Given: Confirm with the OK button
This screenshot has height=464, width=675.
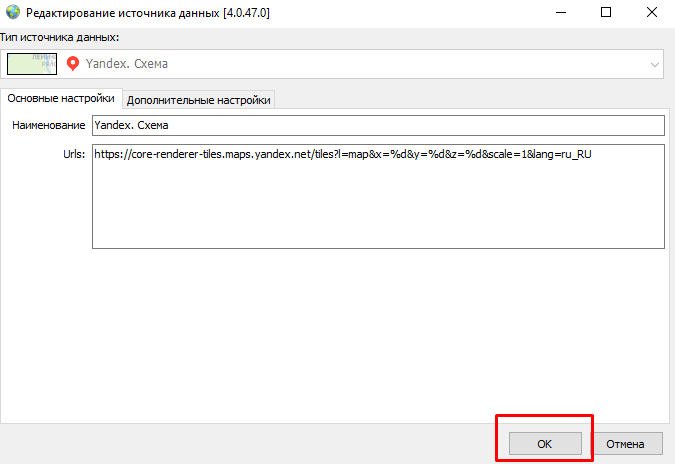Looking at the screenshot, I should (x=545, y=444).
